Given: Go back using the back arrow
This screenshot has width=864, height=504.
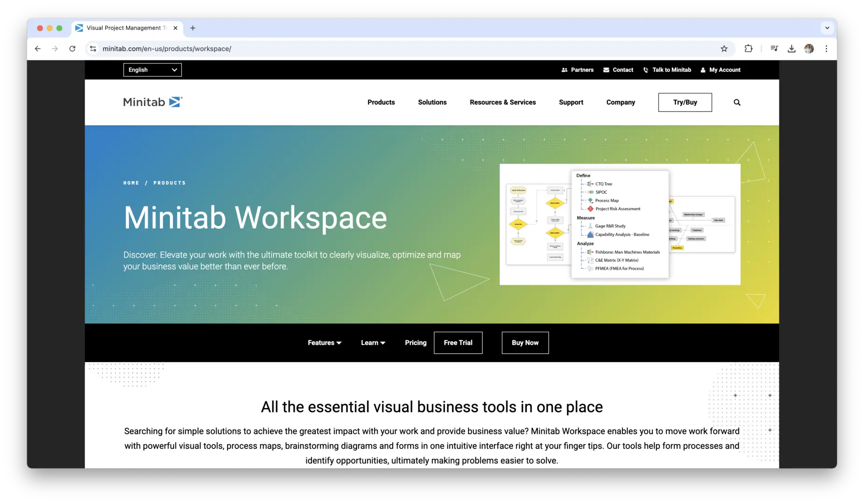Looking at the screenshot, I should [38, 49].
